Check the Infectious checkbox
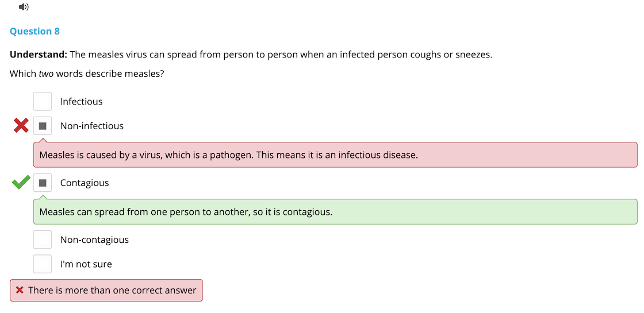 43,101
